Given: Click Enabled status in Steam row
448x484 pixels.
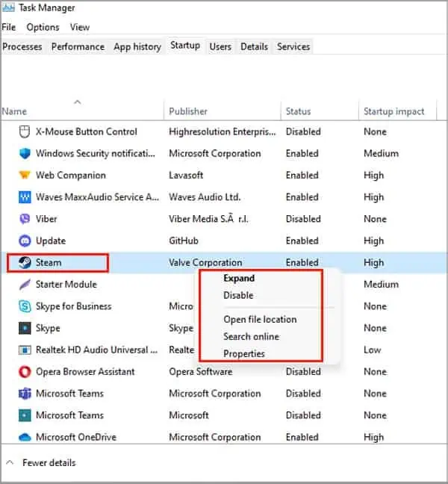Looking at the screenshot, I should 302,263.
